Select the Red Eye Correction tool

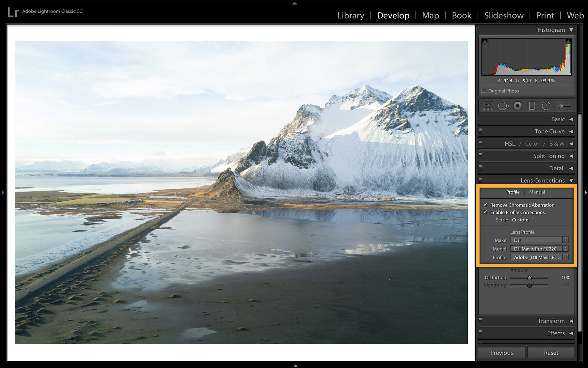[x=518, y=106]
